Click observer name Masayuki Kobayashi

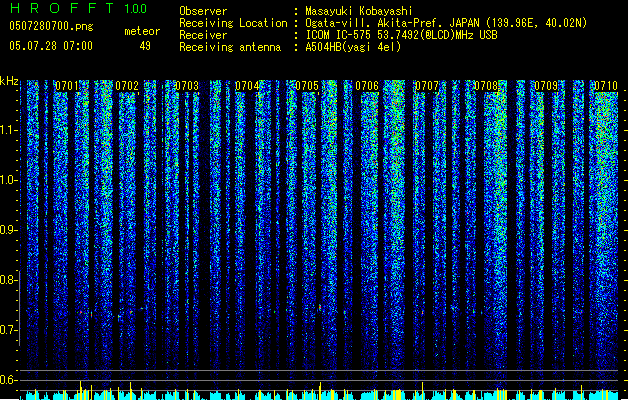(x=359, y=11)
